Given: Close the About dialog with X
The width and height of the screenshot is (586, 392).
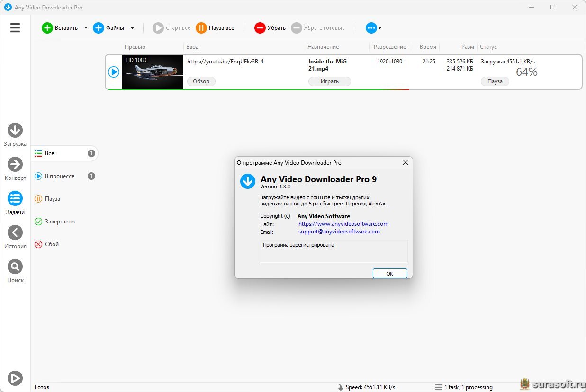Looking at the screenshot, I should coord(406,162).
